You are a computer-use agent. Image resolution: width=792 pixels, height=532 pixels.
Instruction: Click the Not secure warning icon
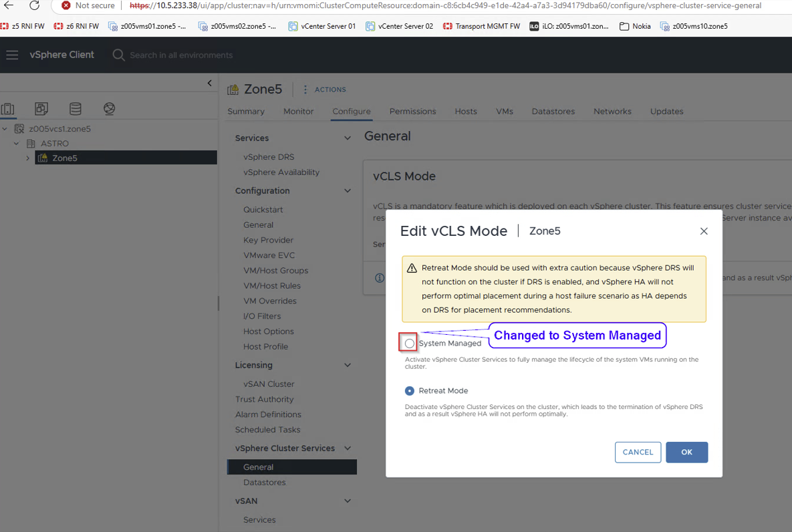(65, 5)
